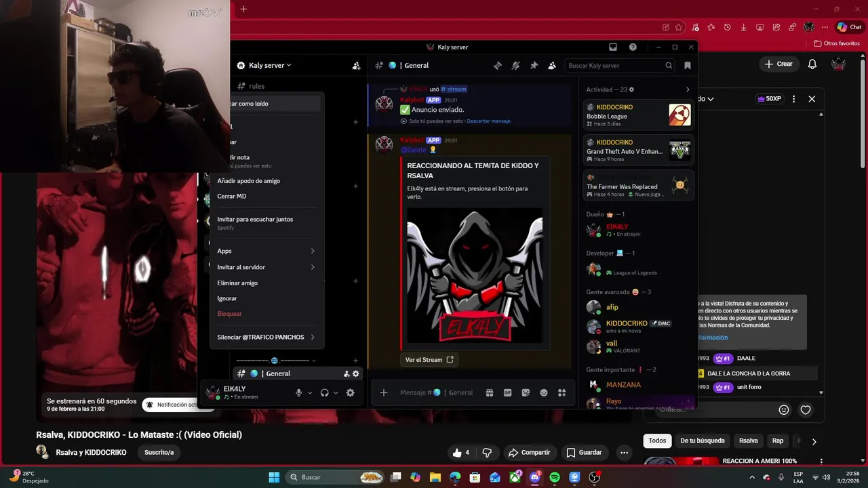Viewport: 868px width, 488px height.
Task: Toggle channel notification settings bell-slash icon
Action: 515,66
